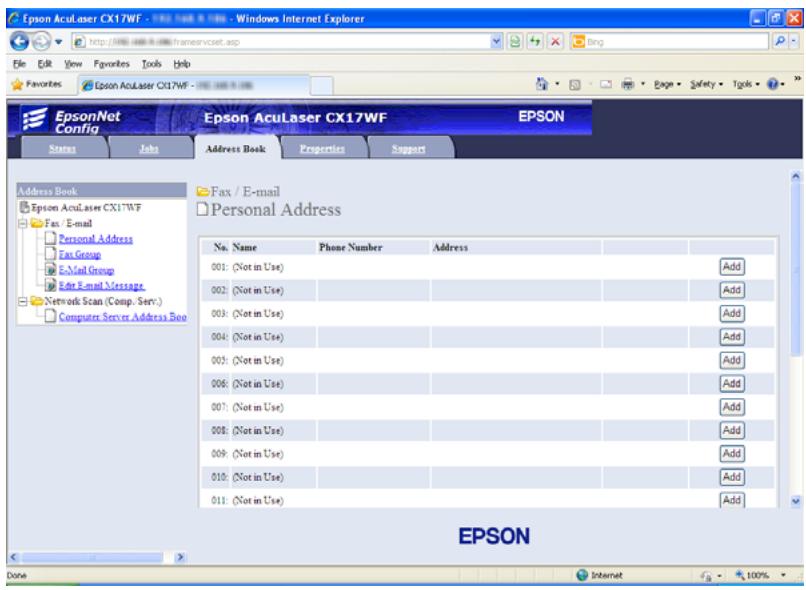806x590 pixels.
Task: Click the Fax / E-mail folder icon in tree
Action: pos(36,223)
